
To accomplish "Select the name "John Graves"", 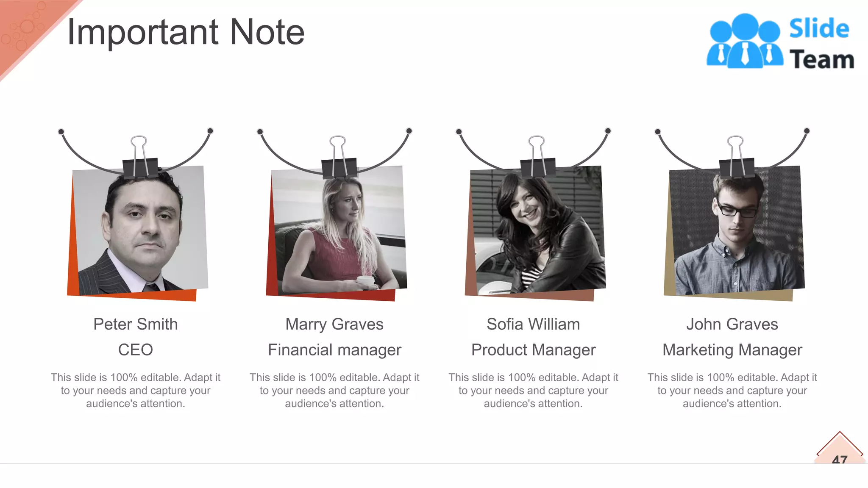I will 732,324.
